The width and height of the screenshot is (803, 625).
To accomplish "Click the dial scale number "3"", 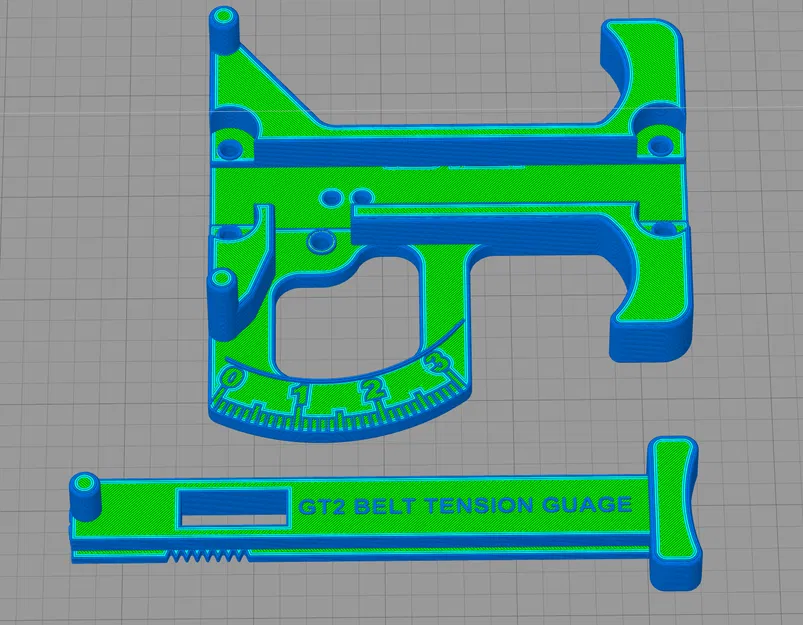I will point(435,363).
